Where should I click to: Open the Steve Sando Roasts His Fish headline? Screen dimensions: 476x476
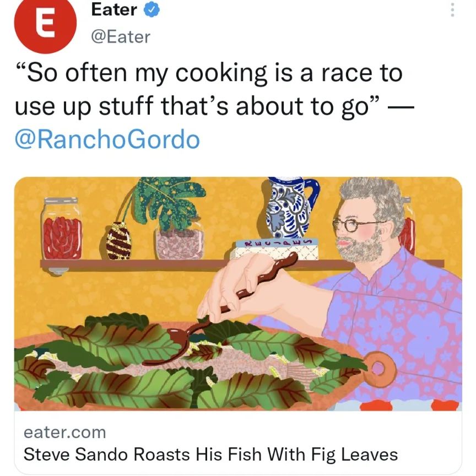[x=210, y=455]
